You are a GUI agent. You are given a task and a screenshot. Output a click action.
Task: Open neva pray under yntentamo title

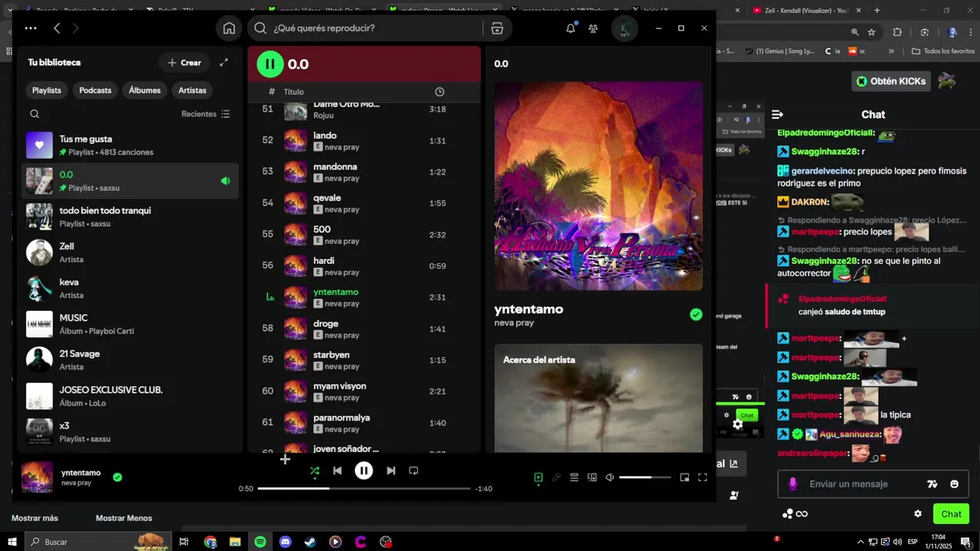(x=514, y=323)
